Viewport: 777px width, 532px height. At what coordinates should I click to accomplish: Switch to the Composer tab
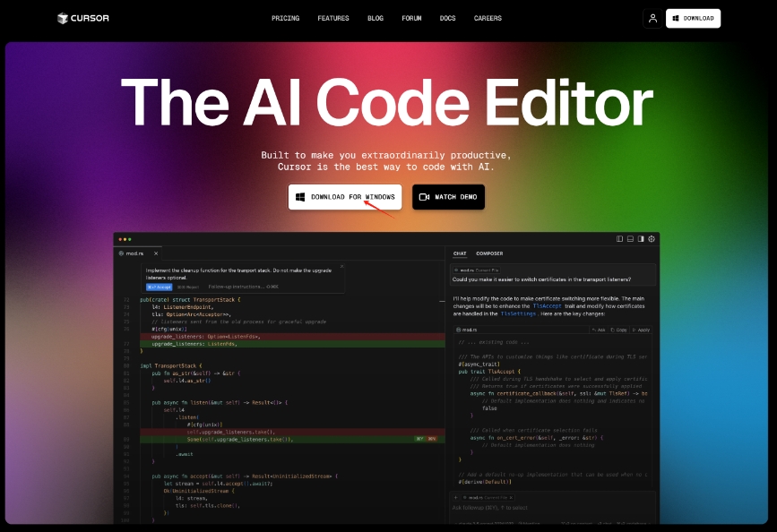click(x=489, y=253)
